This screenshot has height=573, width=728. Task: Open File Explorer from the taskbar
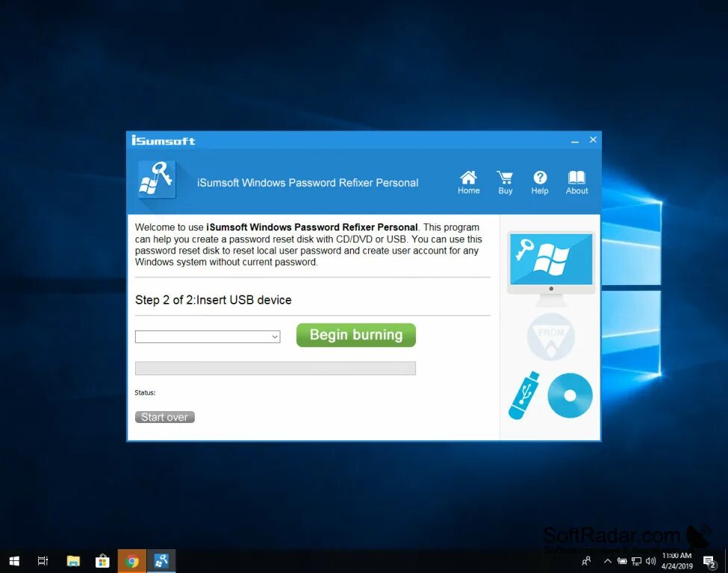(x=73, y=561)
